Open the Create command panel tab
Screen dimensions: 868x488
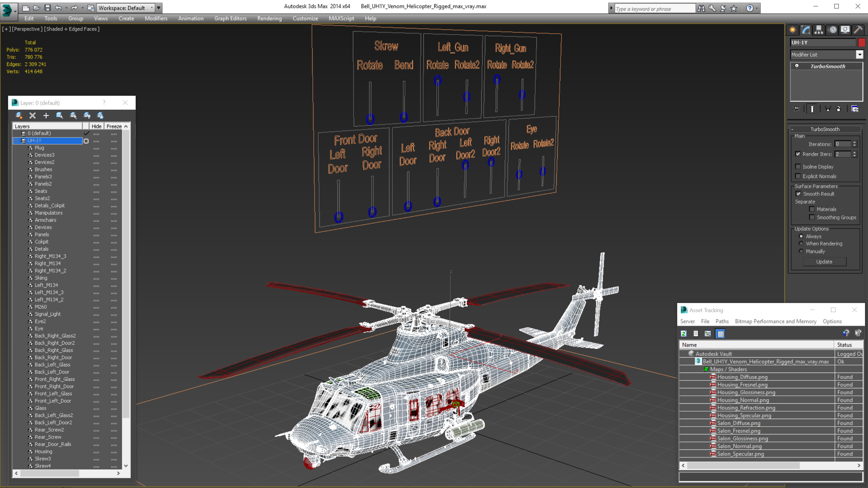pos(793,30)
